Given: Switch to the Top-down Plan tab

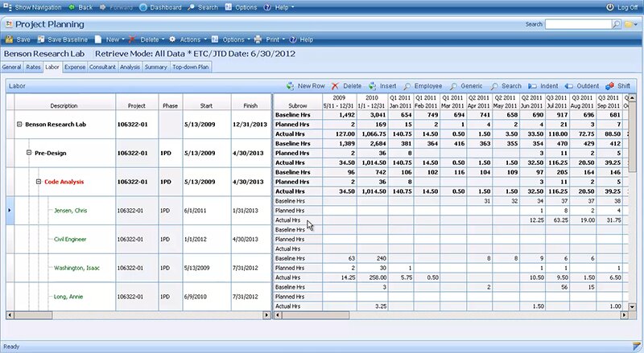Looking at the screenshot, I should (x=191, y=68).
